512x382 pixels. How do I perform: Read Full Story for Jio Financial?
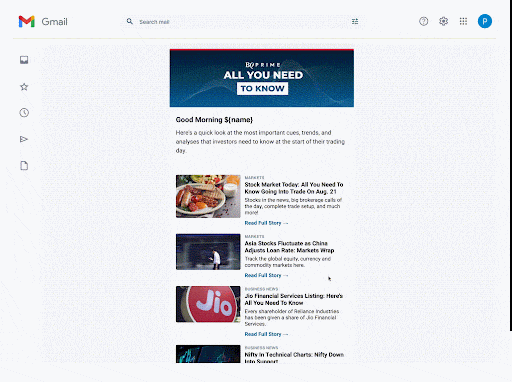pos(266,334)
